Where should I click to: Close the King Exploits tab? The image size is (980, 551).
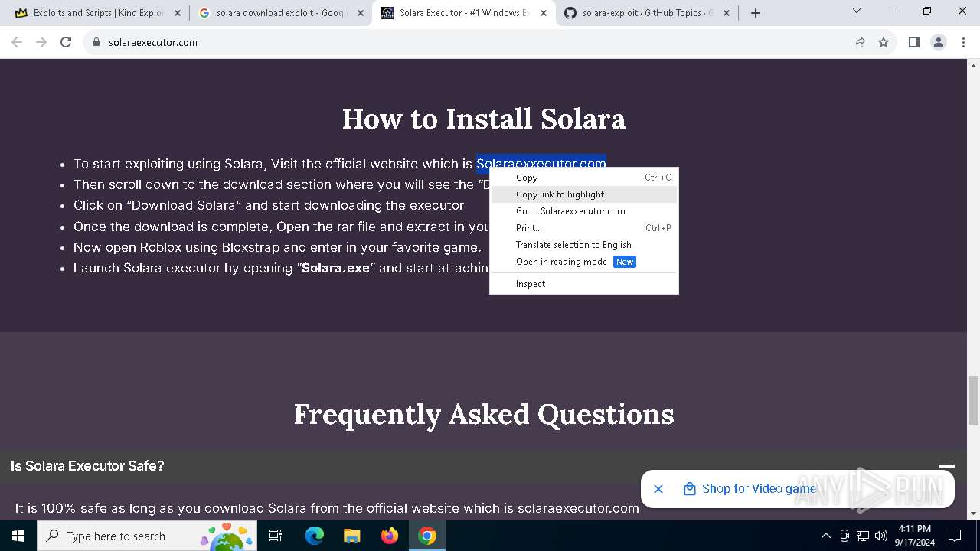tap(178, 13)
